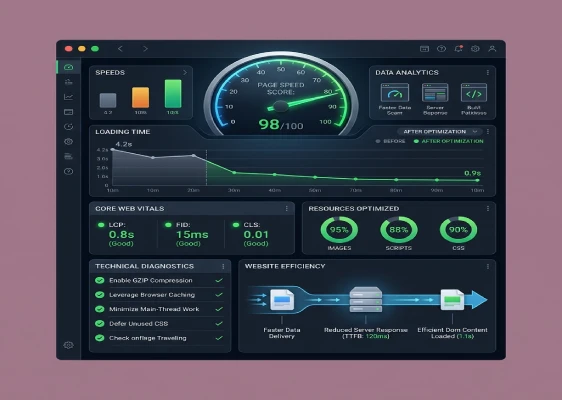Image resolution: width=562 pixels, height=400 pixels.
Task: Select the Resources Optimized heading
Action: click(353, 209)
